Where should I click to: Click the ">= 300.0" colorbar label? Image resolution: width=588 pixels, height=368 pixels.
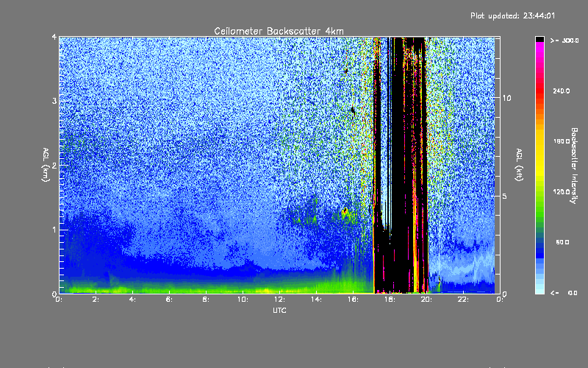[x=564, y=40]
